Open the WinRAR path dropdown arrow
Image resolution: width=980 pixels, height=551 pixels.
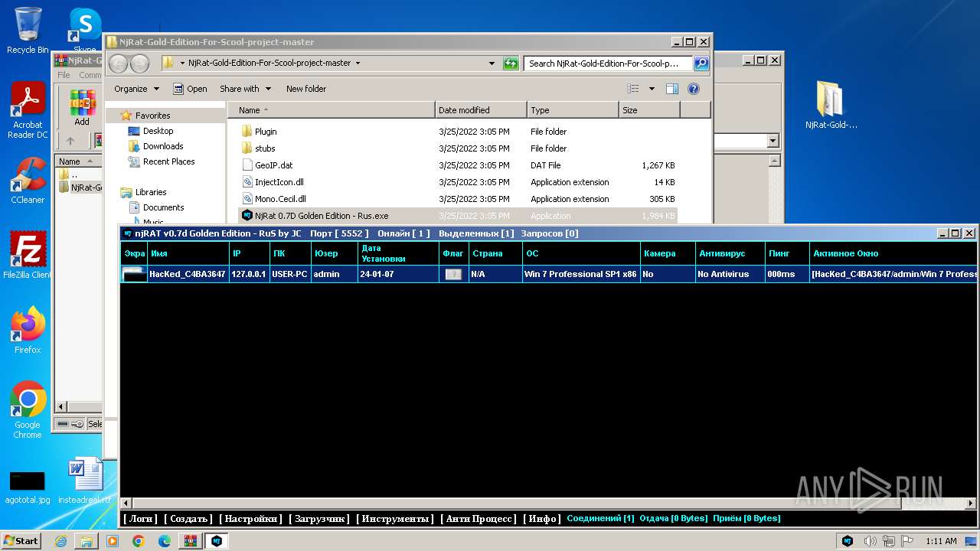pyautogui.click(x=772, y=141)
